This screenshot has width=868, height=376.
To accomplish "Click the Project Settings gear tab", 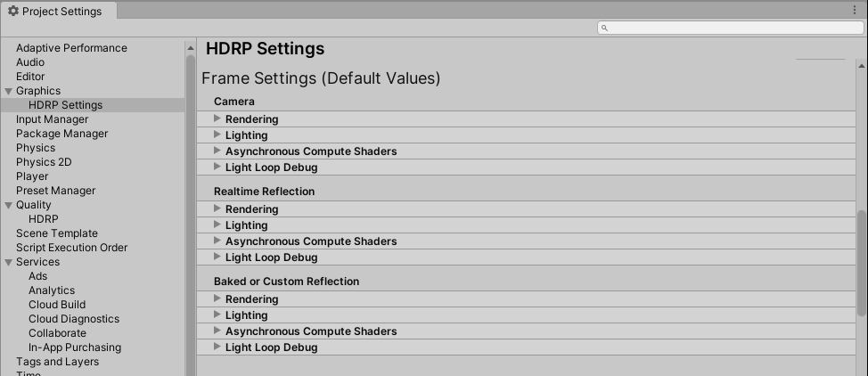I will (x=55, y=11).
